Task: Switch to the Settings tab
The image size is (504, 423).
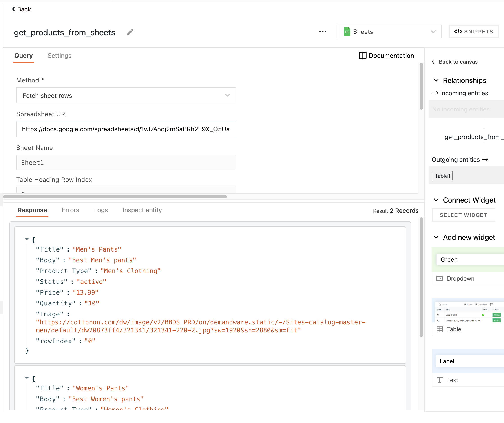Action: 59,56
